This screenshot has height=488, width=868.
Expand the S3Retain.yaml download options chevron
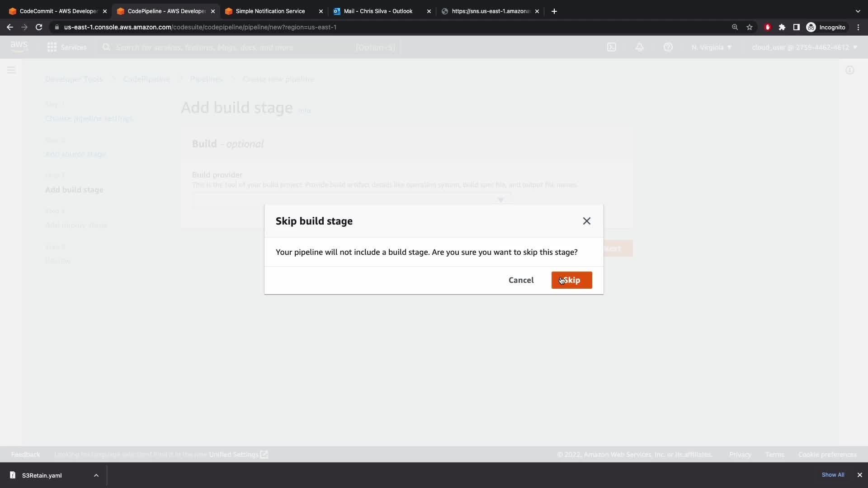pyautogui.click(x=96, y=475)
